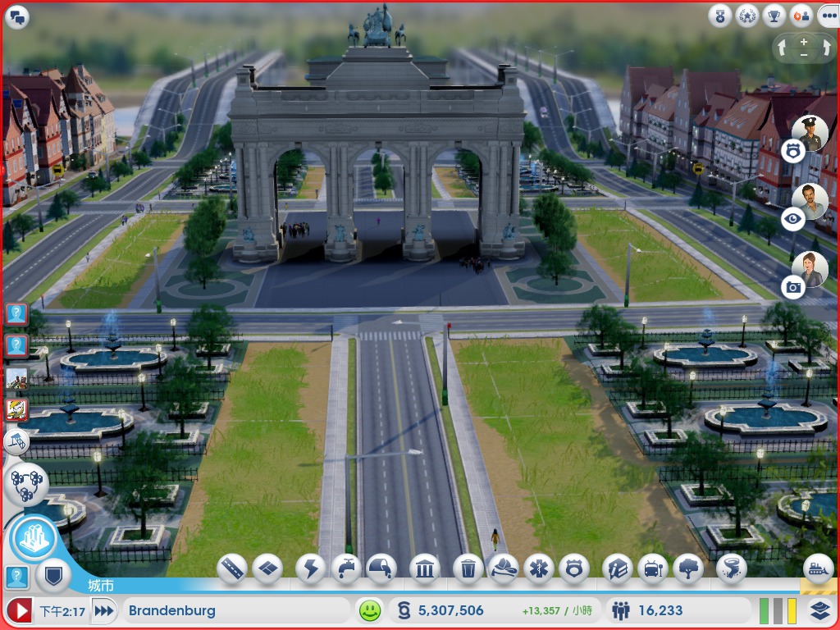Image resolution: width=840 pixels, height=630 pixels.
Task: Open the Disasters tornado menu
Action: (x=731, y=569)
